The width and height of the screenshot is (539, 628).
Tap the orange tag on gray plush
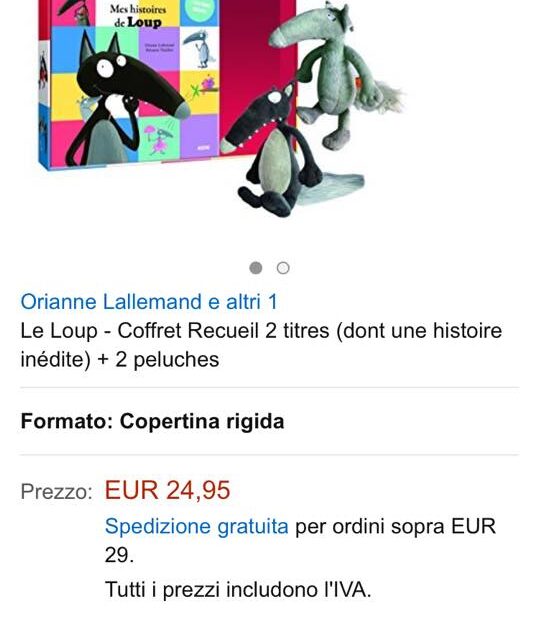pyautogui.click(x=358, y=83)
